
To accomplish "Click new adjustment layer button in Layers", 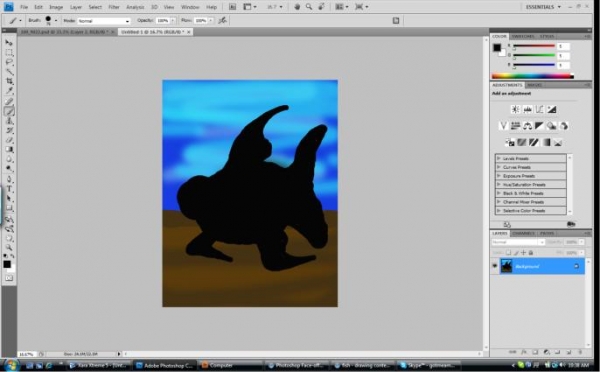I will 546,352.
